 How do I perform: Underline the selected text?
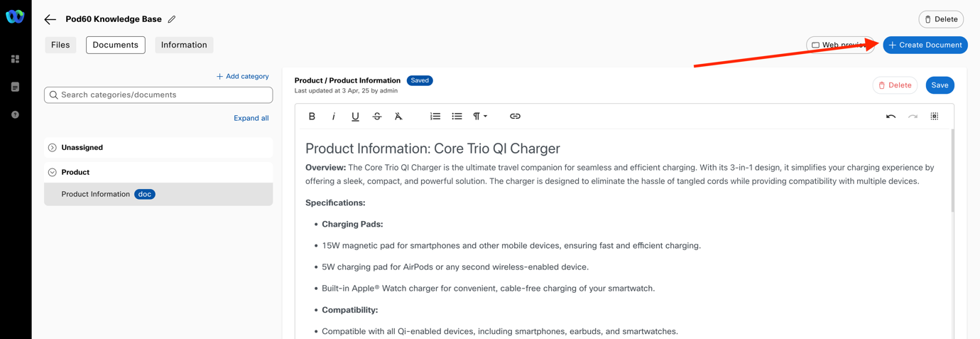pos(355,117)
